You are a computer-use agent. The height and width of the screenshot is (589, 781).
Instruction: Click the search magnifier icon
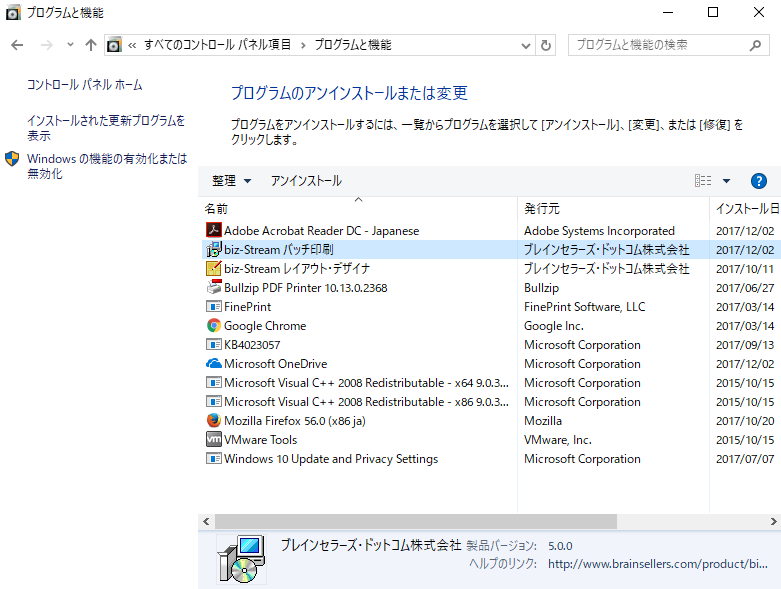coord(756,45)
